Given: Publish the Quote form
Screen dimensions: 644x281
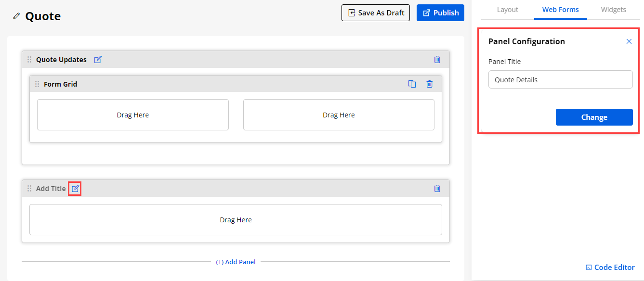Looking at the screenshot, I should [x=440, y=13].
